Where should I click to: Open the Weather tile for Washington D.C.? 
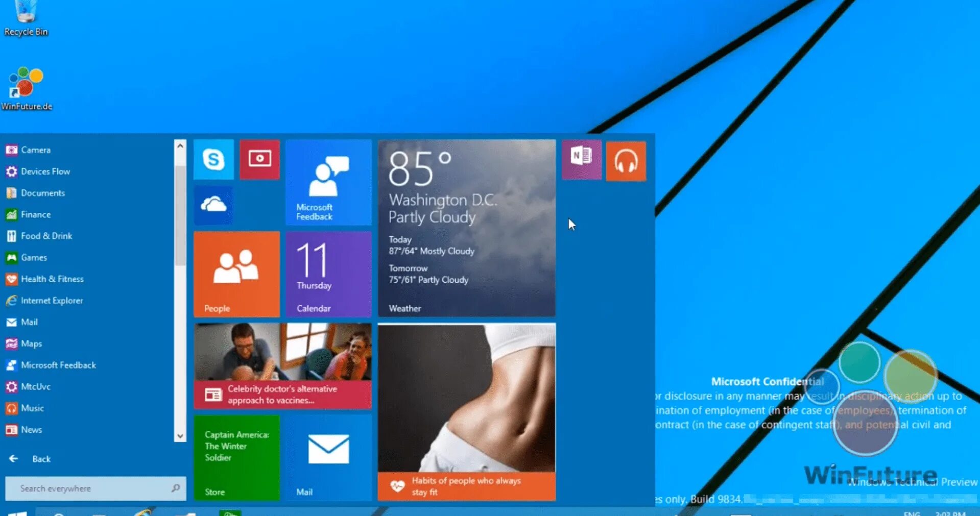466,228
